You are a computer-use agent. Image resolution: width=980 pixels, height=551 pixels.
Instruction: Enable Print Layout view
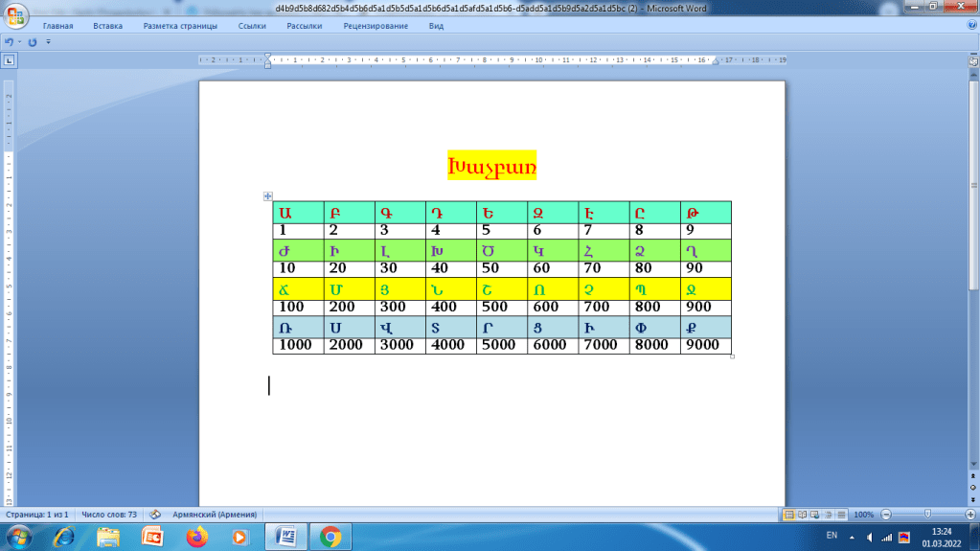[x=788, y=515]
